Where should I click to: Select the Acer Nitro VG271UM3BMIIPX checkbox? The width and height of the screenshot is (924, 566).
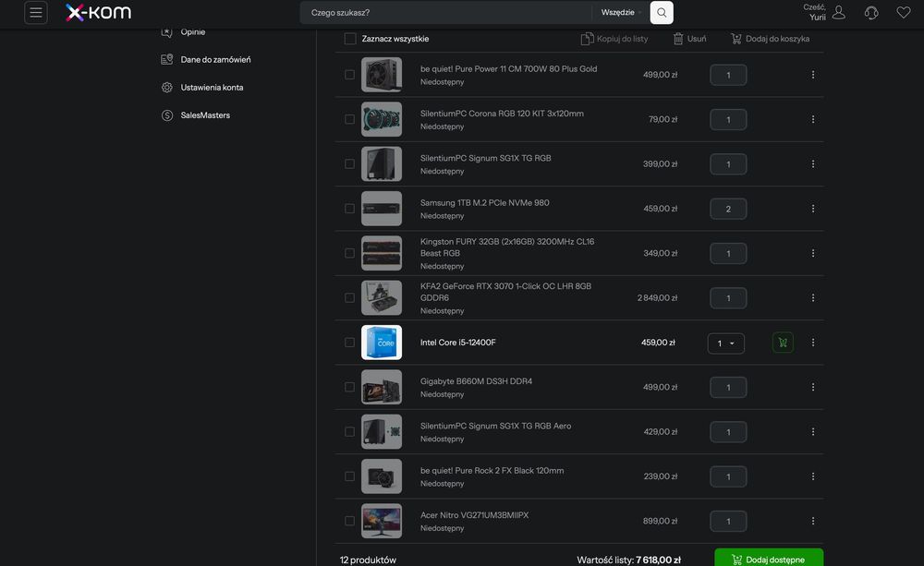click(x=349, y=522)
